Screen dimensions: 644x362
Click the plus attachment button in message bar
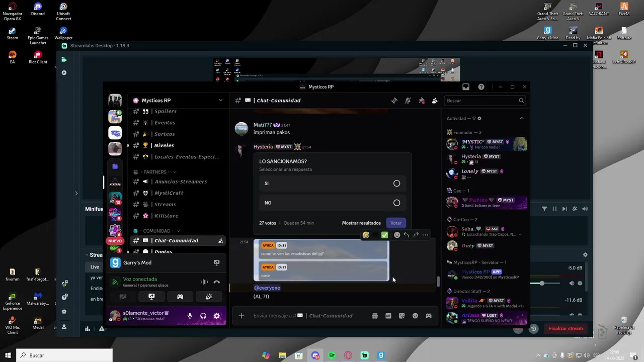coord(242,316)
